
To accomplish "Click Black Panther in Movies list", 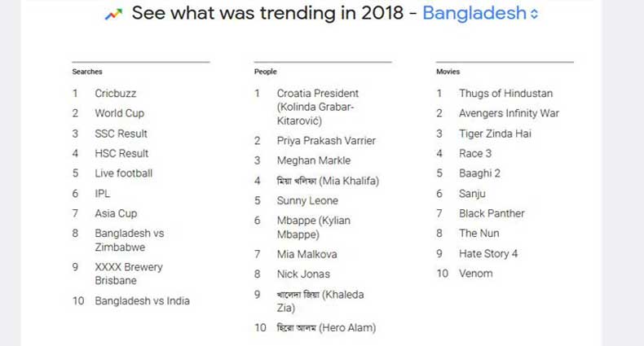I will click(x=492, y=213).
